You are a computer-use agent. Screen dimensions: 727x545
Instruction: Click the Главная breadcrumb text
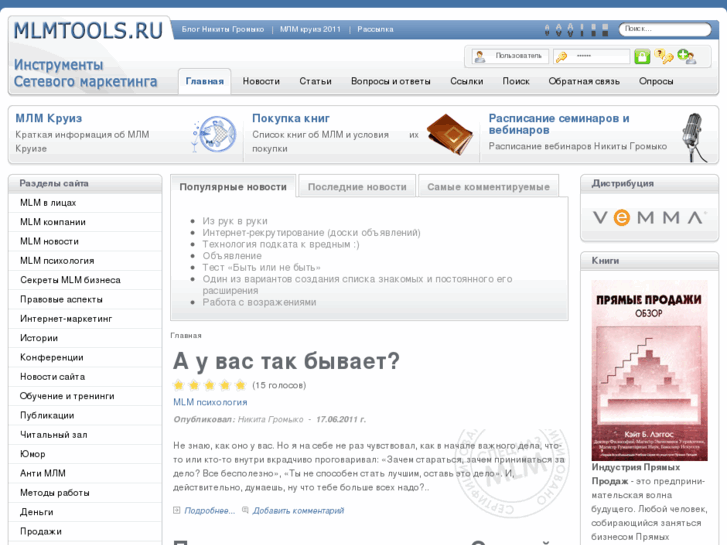(185, 335)
